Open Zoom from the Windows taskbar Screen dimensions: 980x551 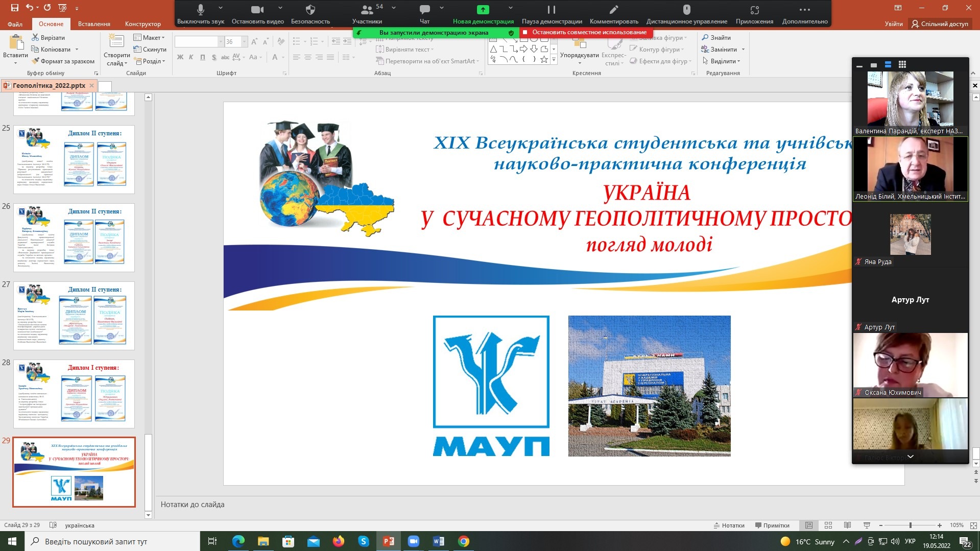[x=413, y=541]
